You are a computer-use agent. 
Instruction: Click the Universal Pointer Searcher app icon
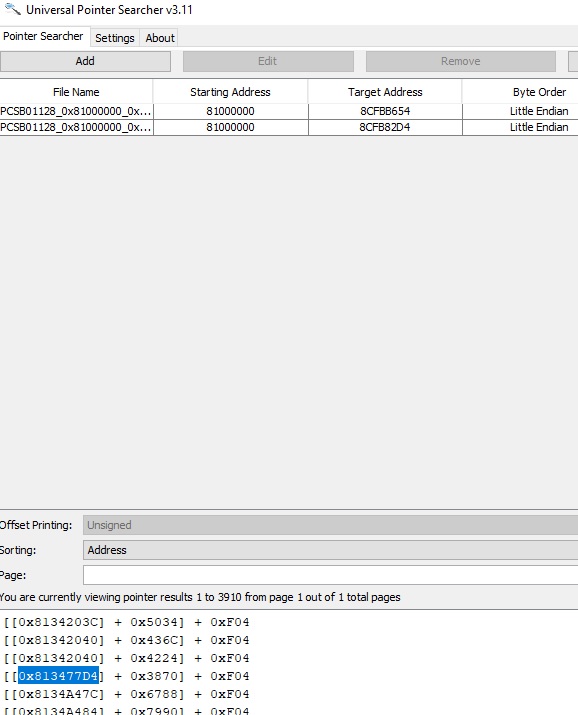[12, 9]
